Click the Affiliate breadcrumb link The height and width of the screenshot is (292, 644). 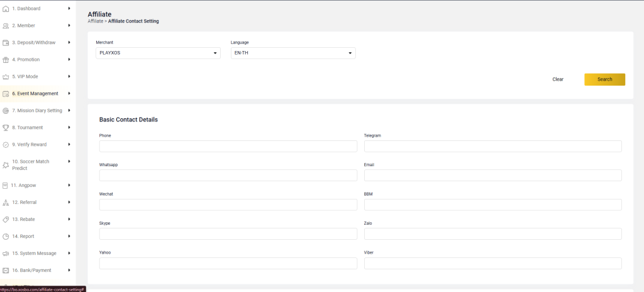coord(96,21)
